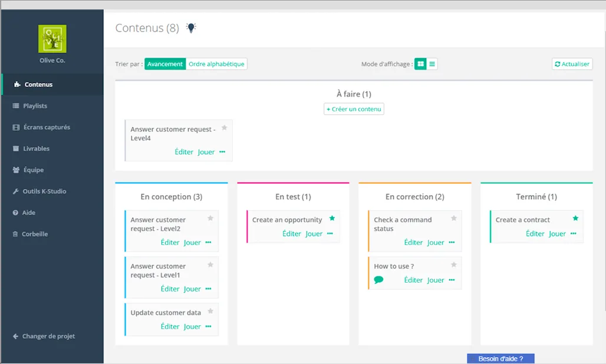The image size is (606, 364).
Task: Click the Olive Co. project logo
Action: click(52, 39)
